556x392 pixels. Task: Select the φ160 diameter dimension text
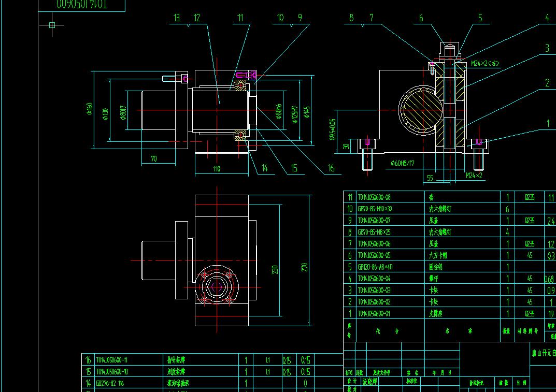89,109
